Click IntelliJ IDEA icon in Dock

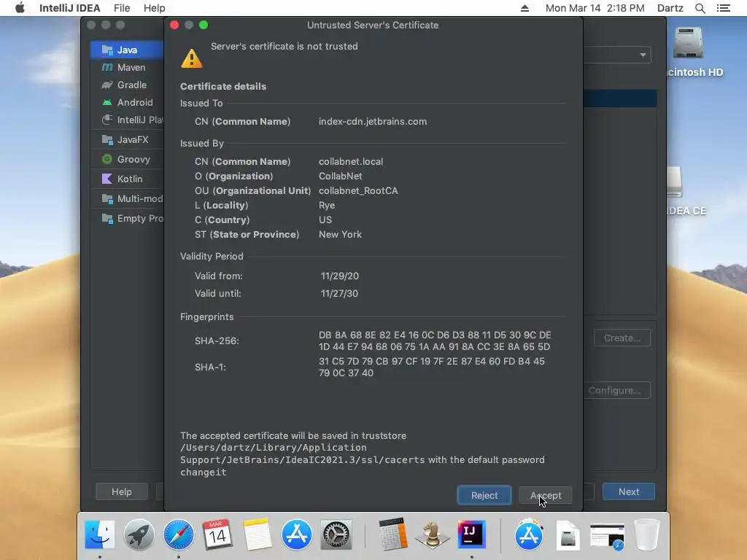click(x=472, y=534)
